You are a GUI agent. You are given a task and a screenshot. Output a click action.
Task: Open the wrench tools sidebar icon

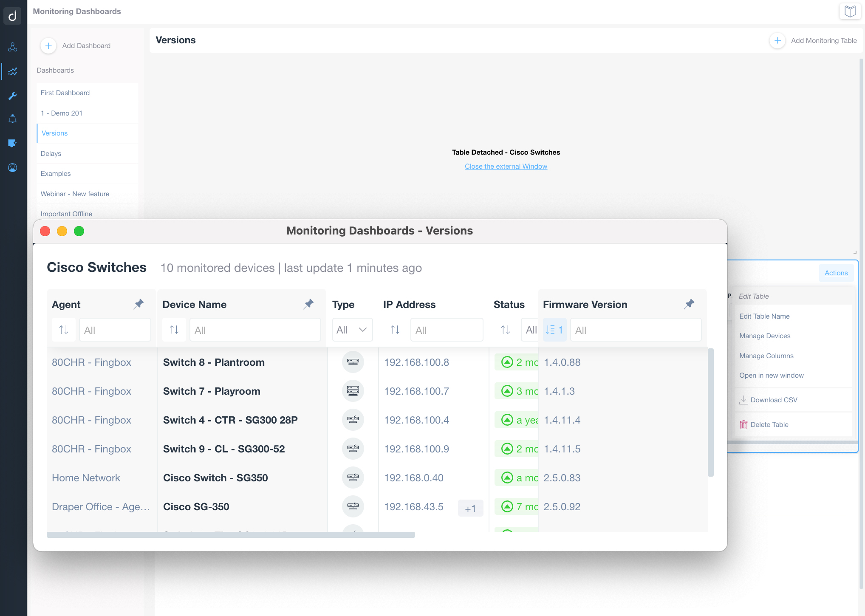pyautogui.click(x=13, y=96)
